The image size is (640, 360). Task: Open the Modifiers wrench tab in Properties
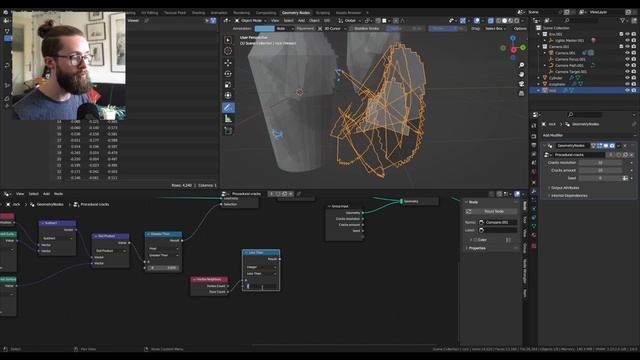coord(533,191)
